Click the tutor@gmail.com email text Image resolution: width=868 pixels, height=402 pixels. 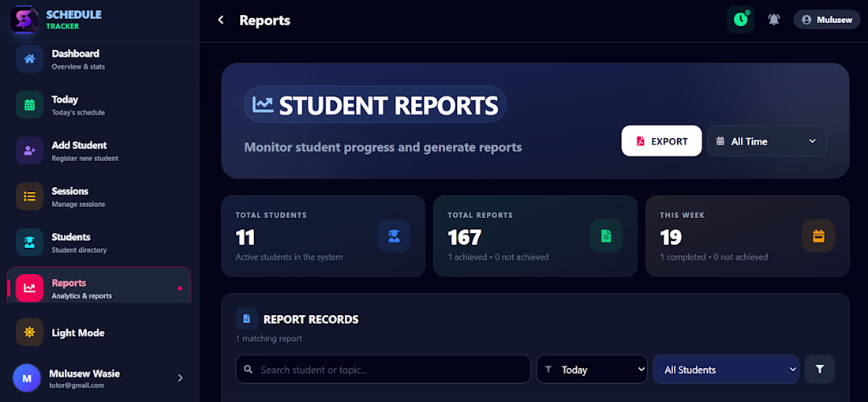tap(77, 385)
